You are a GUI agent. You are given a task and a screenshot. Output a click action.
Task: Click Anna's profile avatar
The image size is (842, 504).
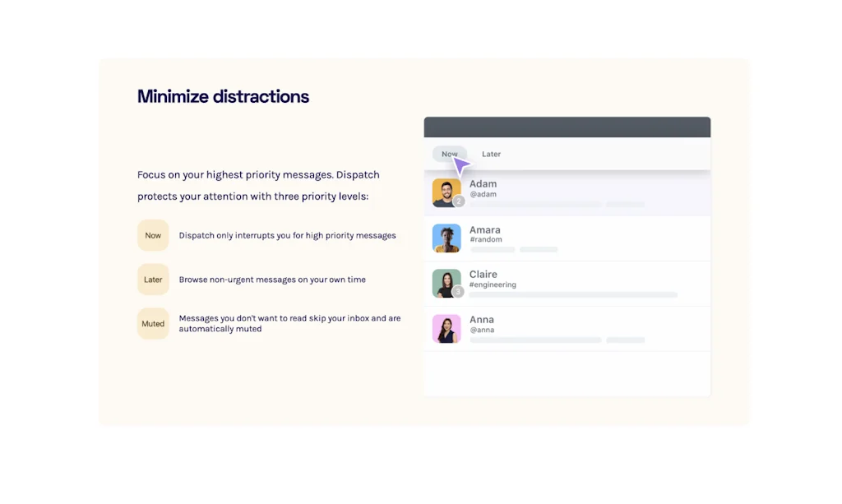[446, 327]
